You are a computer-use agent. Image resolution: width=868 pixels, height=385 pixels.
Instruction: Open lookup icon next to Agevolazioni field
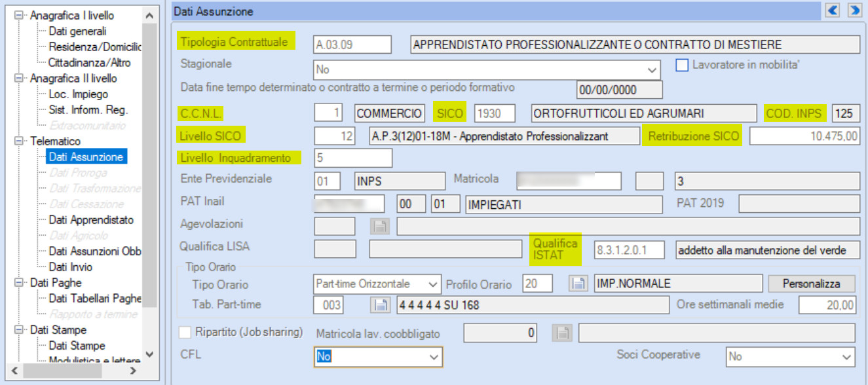point(380,227)
